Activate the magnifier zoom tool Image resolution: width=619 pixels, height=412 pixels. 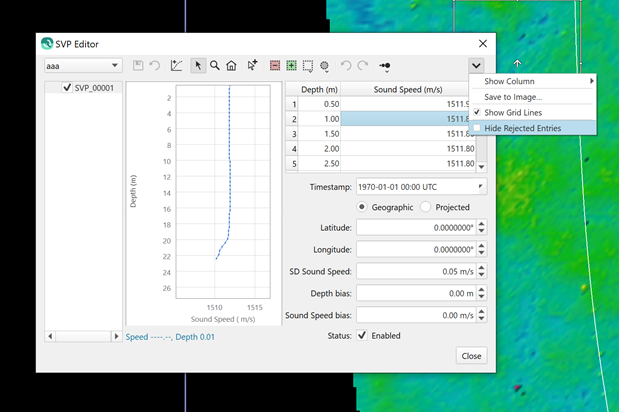click(214, 66)
